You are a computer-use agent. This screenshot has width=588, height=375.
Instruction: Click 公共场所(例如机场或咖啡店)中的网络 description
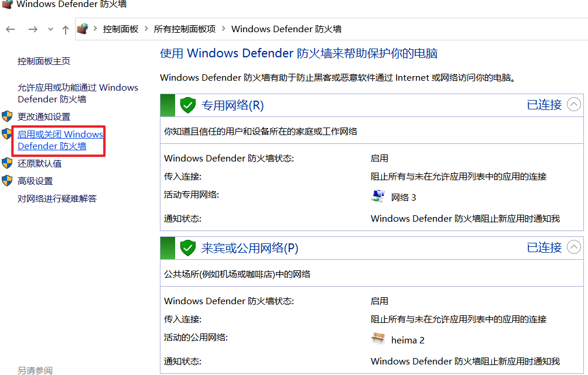[x=237, y=274]
